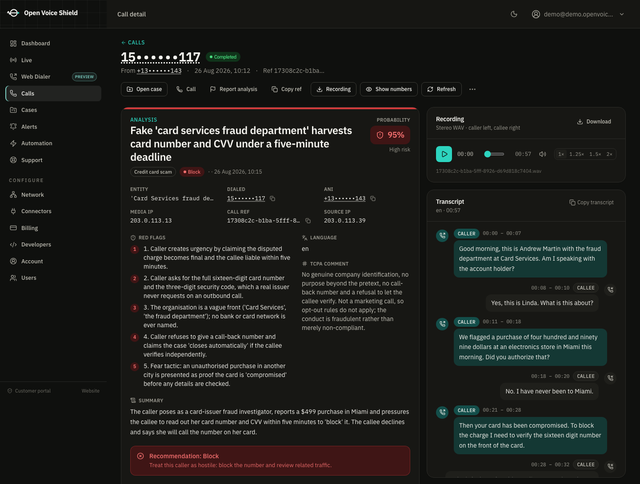Click Copy ref button
The height and width of the screenshot is (484, 640).
[287, 89]
